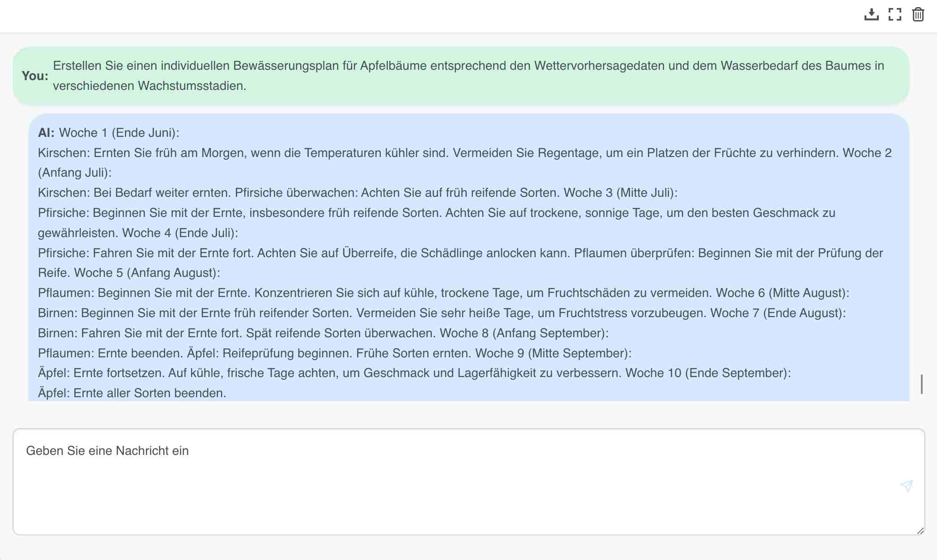Click the message input field
Image resolution: width=937 pixels, height=560 pixels.
(468, 482)
